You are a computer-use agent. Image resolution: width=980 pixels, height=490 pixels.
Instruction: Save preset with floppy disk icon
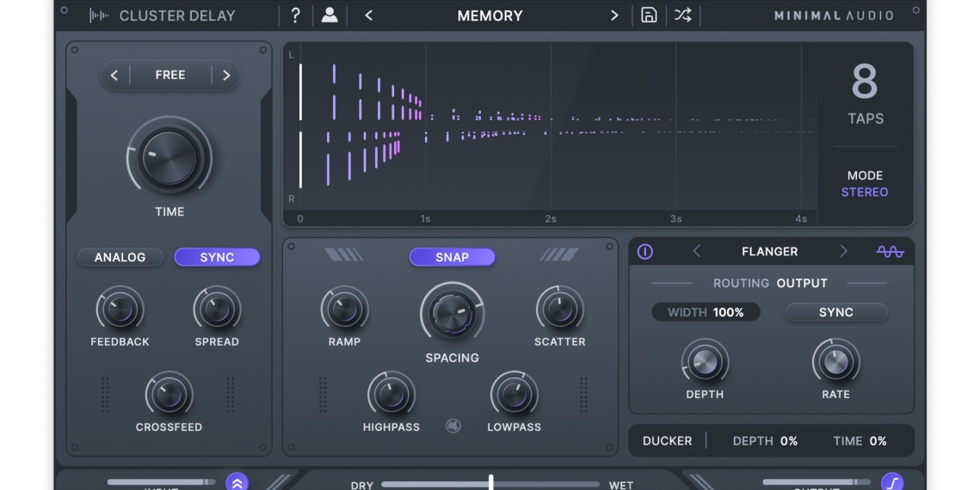click(x=650, y=15)
